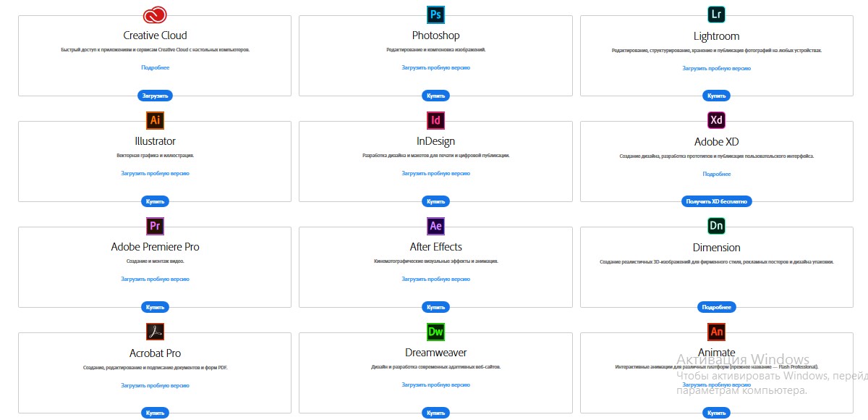Click the Загрузить button under Creative Cloud

(155, 96)
